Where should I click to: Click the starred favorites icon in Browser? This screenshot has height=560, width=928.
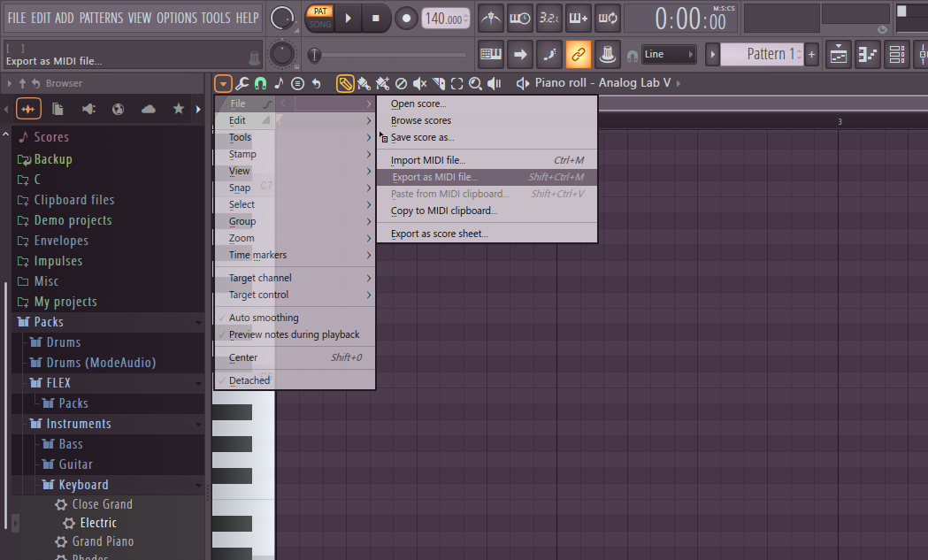tap(179, 109)
